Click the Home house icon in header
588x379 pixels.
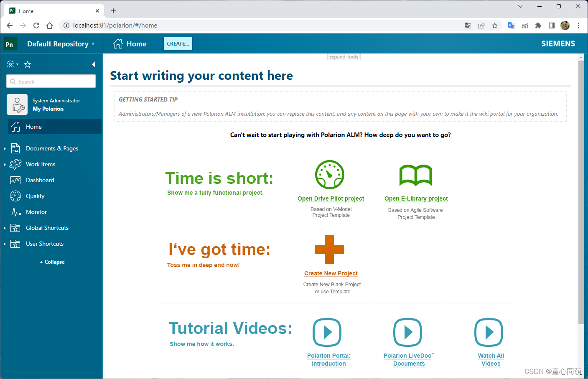pos(118,43)
